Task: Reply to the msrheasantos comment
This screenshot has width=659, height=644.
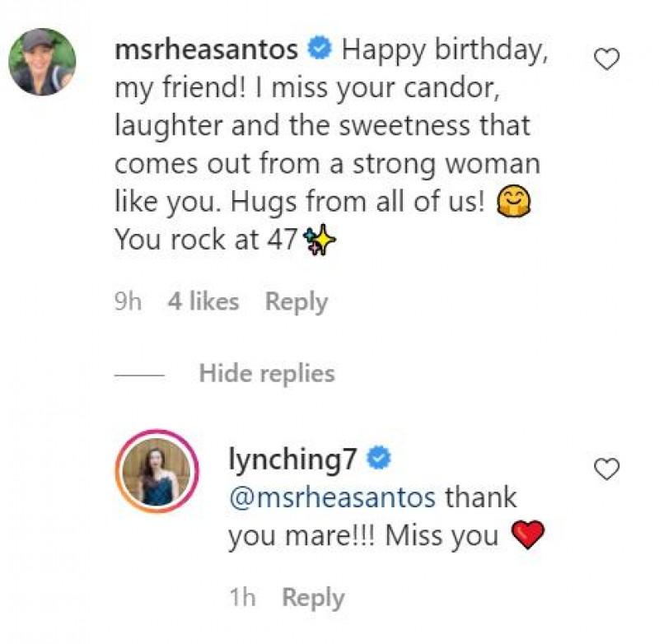Action: tap(296, 302)
